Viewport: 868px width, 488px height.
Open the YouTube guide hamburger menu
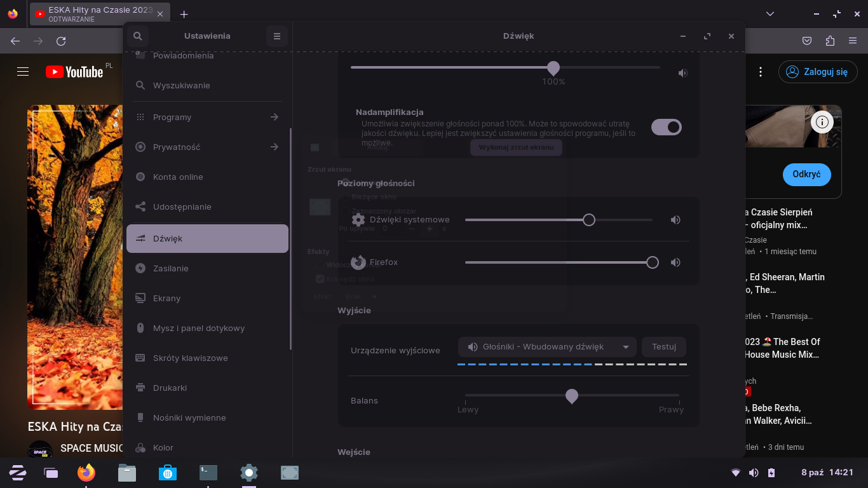tap(23, 72)
